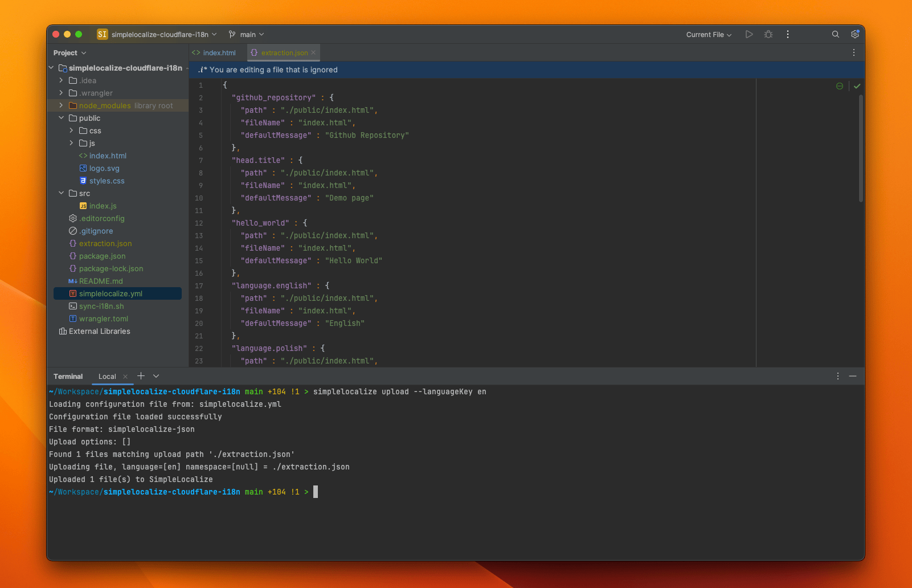Open terminal tab list dropdown chevron
912x588 pixels.
click(156, 376)
